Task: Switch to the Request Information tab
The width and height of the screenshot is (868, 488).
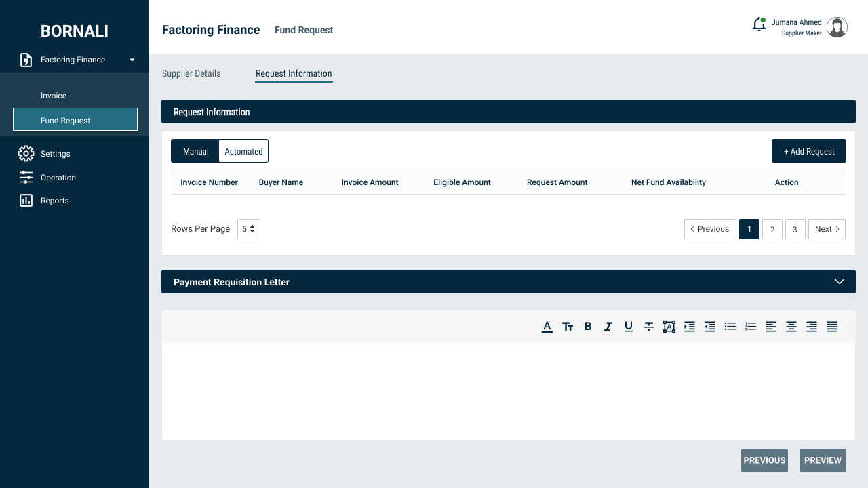Action: coord(294,73)
